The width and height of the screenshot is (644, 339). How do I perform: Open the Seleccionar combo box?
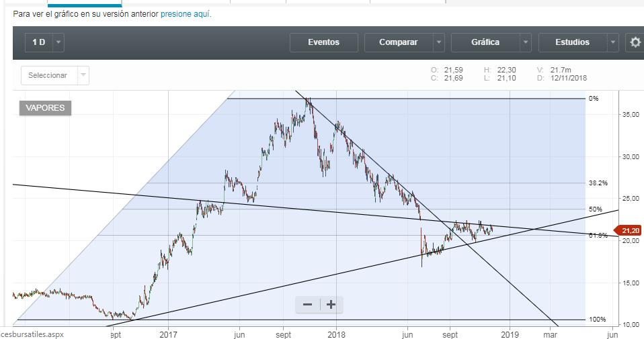click(x=55, y=75)
